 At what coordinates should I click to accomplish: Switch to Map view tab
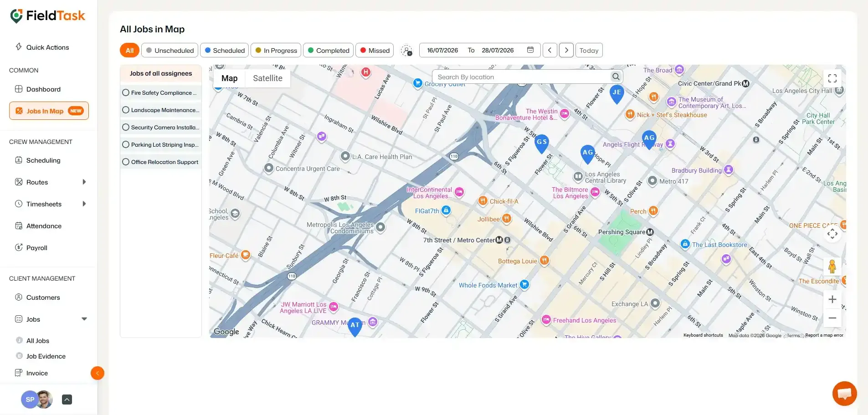tap(230, 78)
